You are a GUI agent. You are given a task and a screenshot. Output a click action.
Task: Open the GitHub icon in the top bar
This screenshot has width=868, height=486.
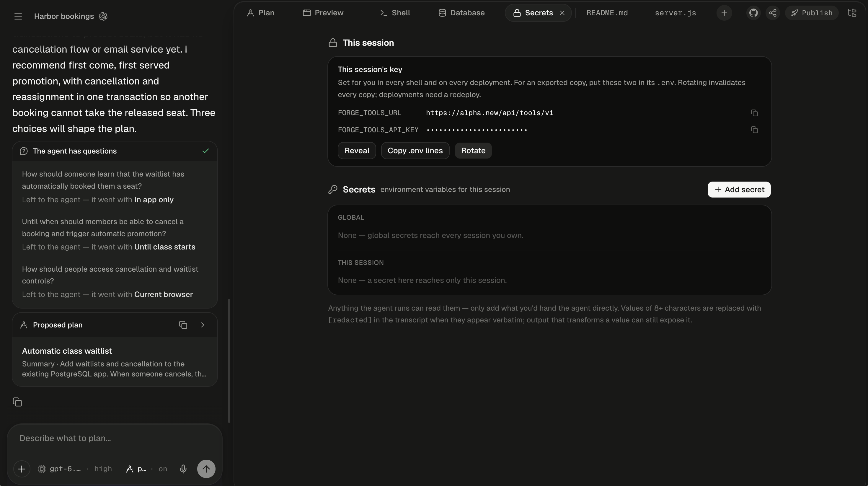pos(753,13)
